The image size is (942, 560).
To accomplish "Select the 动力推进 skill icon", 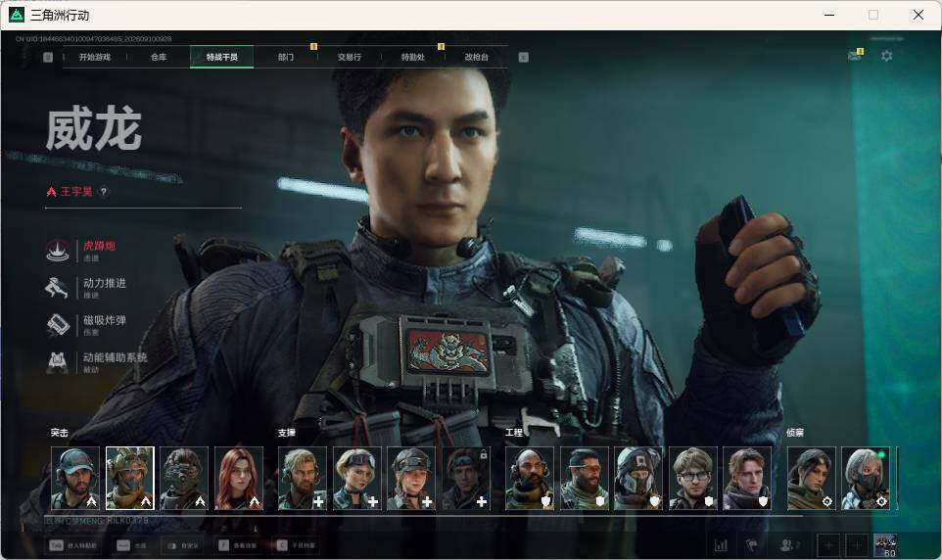I will [x=58, y=288].
